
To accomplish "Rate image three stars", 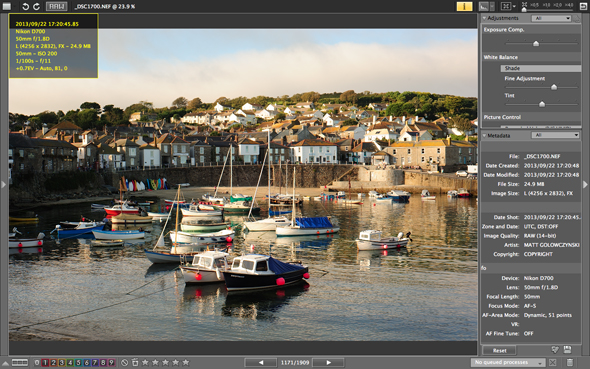I will click(166, 363).
